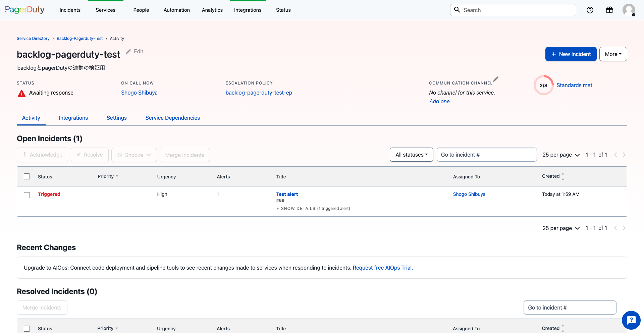This screenshot has height=333, width=644.
Task: Switch to the Integrations tab
Action: [73, 118]
